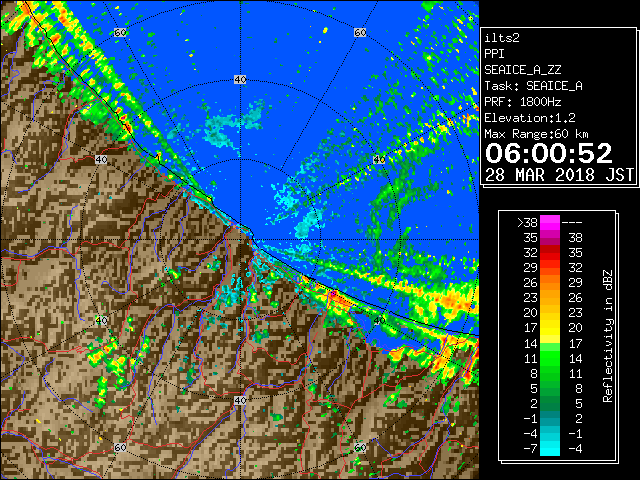Click the "40" ring label over the sea, northeast
This screenshot has width=640, height=480.
(x=379, y=159)
